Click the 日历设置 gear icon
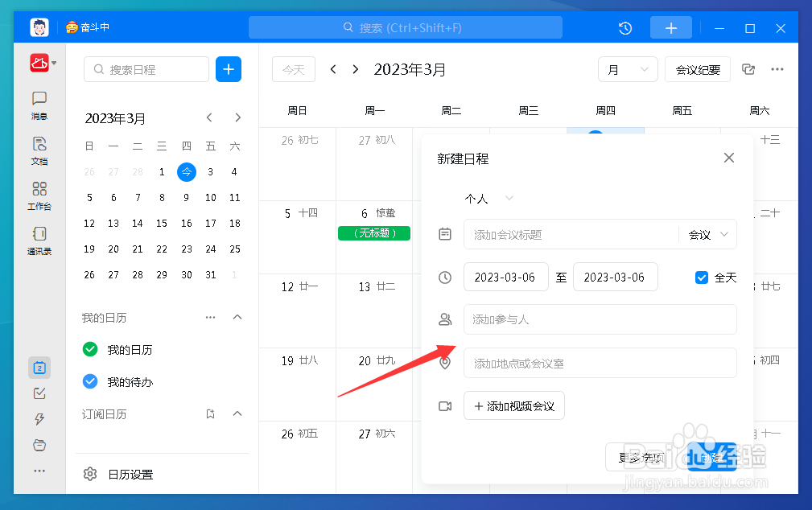The height and width of the screenshot is (510, 812). (x=90, y=475)
